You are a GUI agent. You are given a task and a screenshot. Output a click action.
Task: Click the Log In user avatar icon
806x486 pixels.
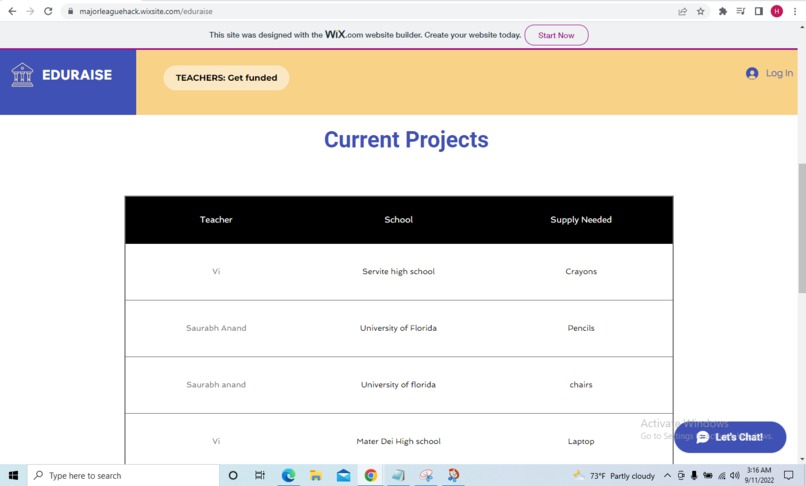(x=752, y=74)
